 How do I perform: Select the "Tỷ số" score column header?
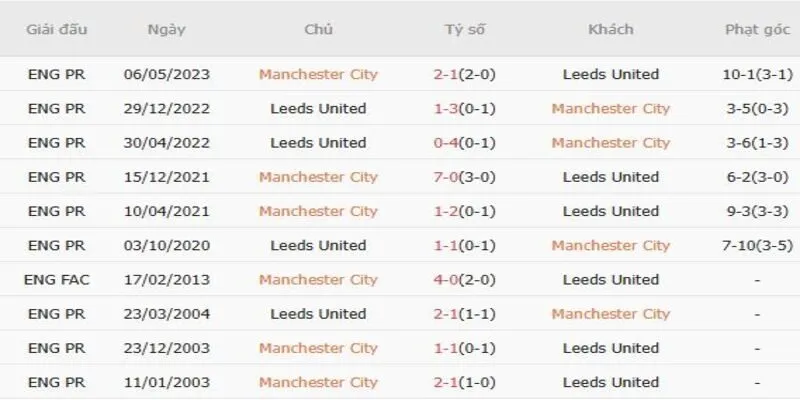coord(464,29)
